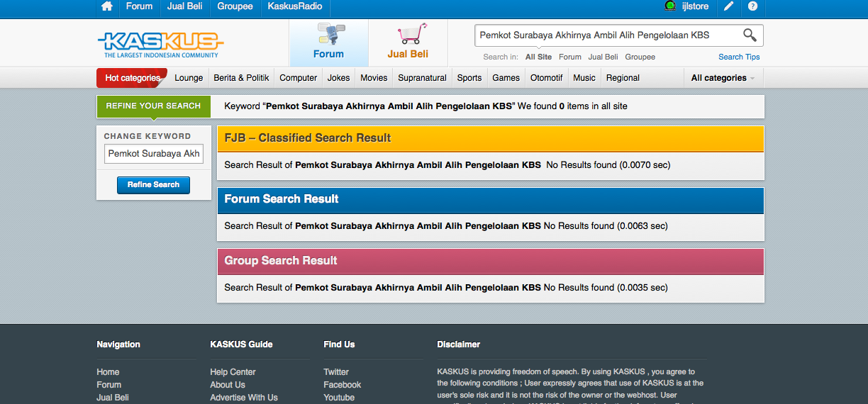Screen dimensions: 868x404
Task: Click the KASKUS logo
Action: 160,44
